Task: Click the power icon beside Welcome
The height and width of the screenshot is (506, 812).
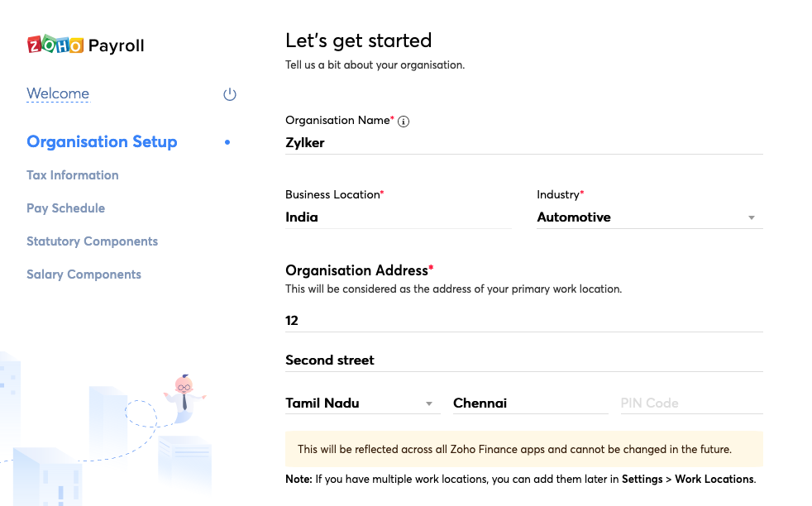Action: [230, 94]
